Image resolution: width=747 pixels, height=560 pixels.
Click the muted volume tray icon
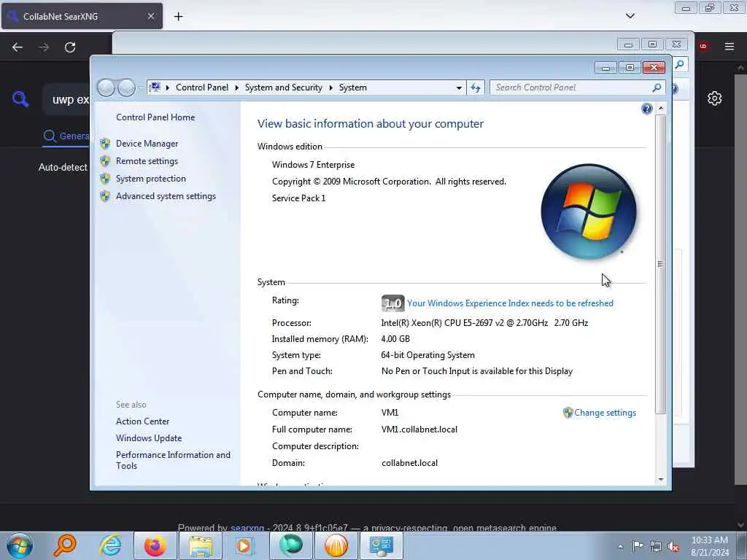[x=673, y=547]
